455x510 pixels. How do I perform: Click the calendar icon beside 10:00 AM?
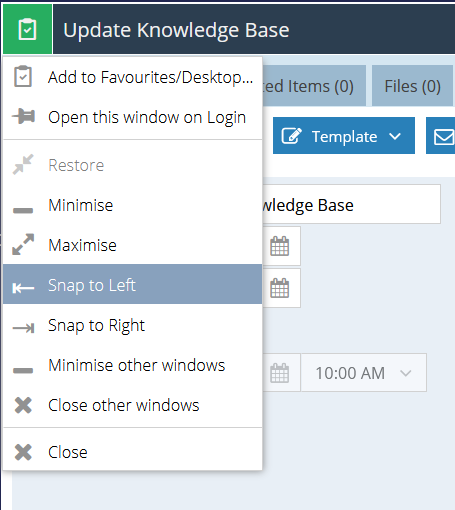point(279,373)
